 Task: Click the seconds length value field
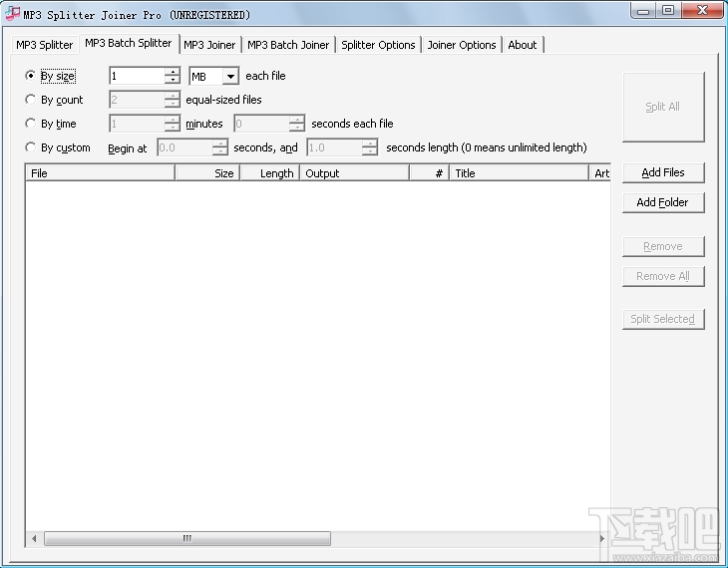click(x=335, y=147)
